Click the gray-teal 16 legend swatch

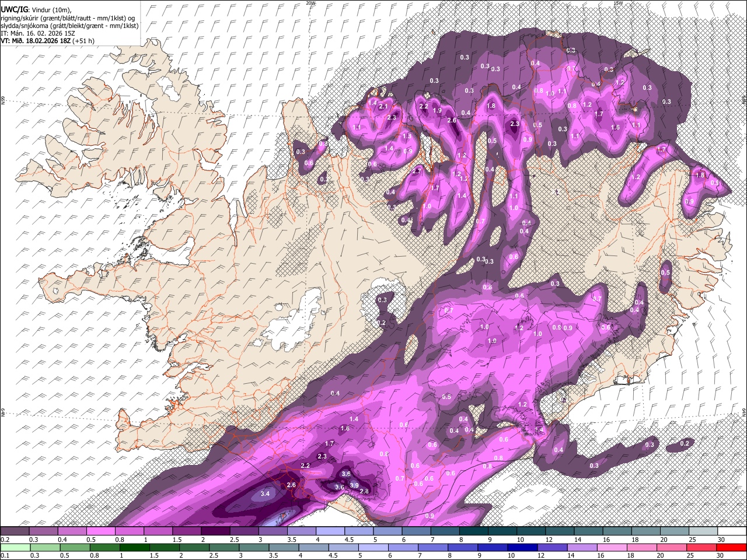point(617,531)
